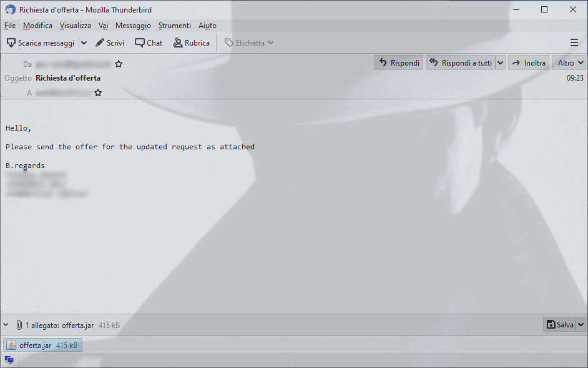
Task: Open the hamburger application menu
Action: 574,43
